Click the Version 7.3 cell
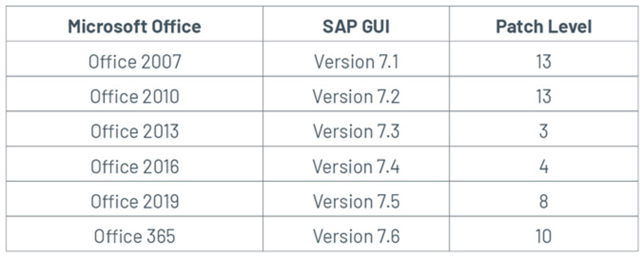This screenshot has width=644, height=257. pos(356,131)
